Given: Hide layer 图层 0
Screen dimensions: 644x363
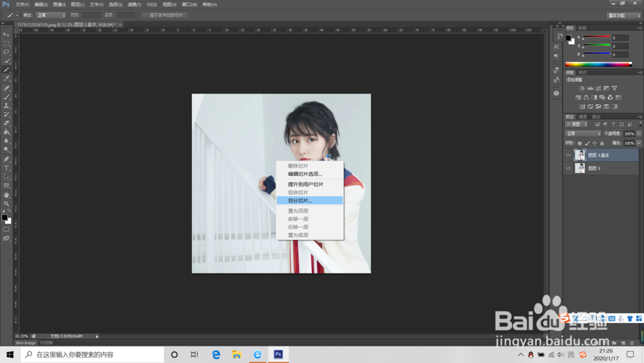Looking at the screenshot, I should [569, 168].
